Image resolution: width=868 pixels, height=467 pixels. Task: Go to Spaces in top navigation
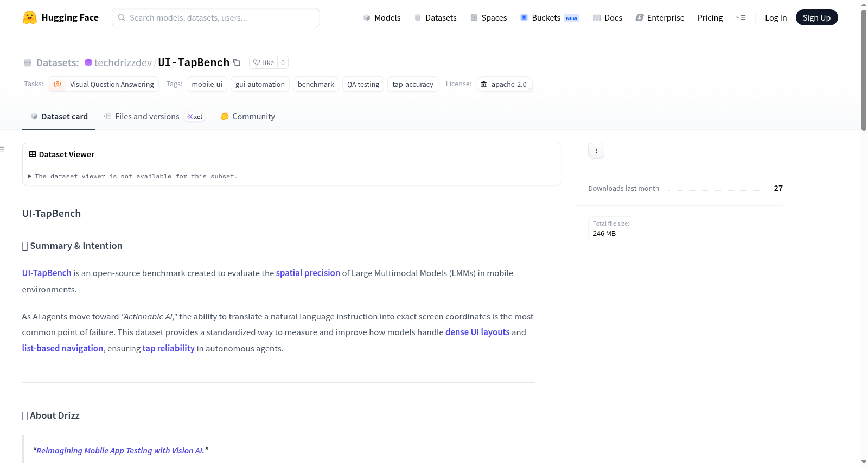tap(489, 17)
